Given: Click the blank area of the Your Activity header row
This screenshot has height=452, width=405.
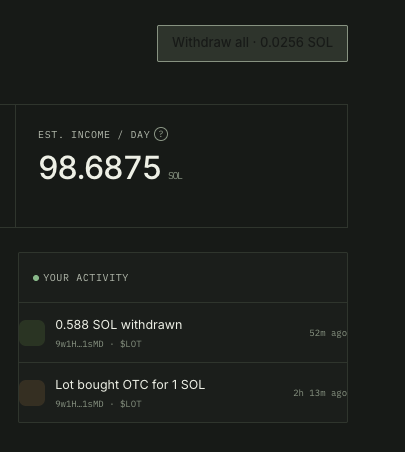Looking at the screenshot, I should (237, 278).
